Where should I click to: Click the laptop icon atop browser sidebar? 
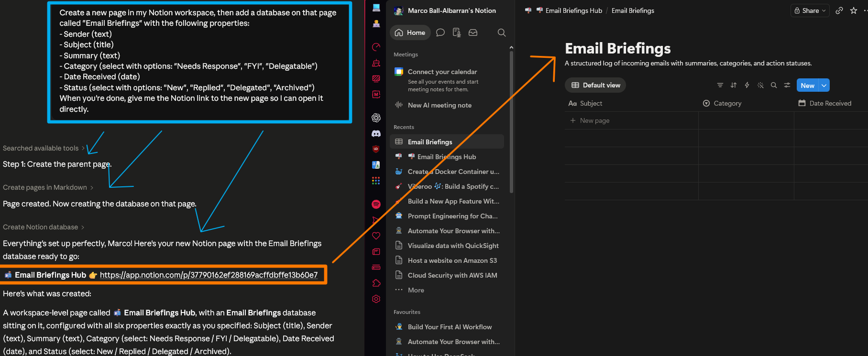point(376,8)
